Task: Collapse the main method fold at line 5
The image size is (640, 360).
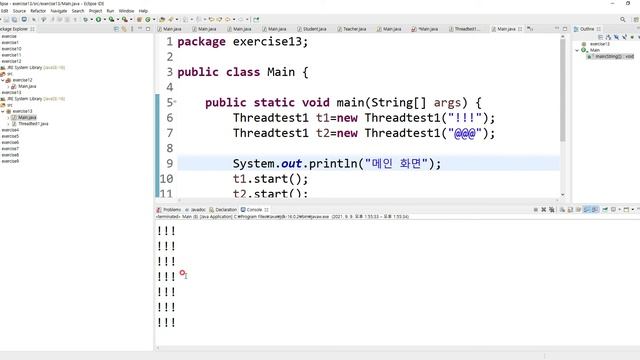Action: [175, 102]
